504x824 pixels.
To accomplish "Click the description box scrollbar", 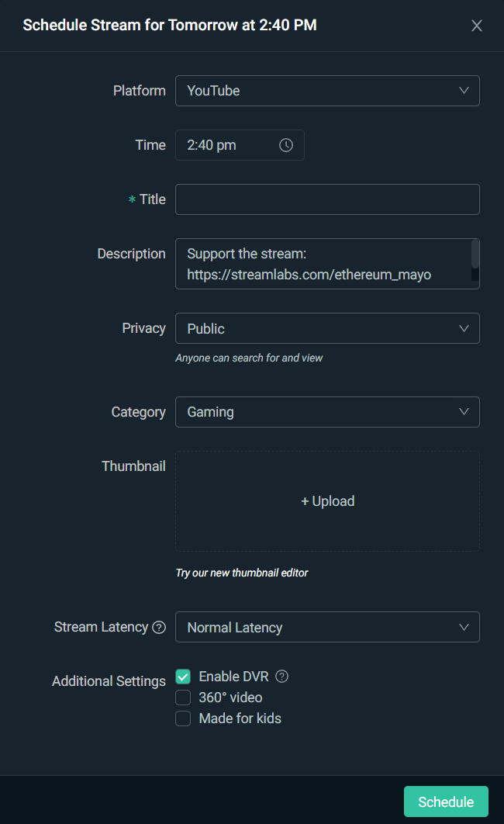I will [475, 255].
